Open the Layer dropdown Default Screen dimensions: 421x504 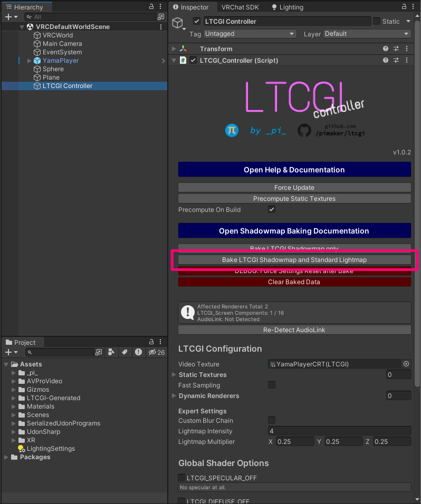pyautogui.click(x=367, y=34)
